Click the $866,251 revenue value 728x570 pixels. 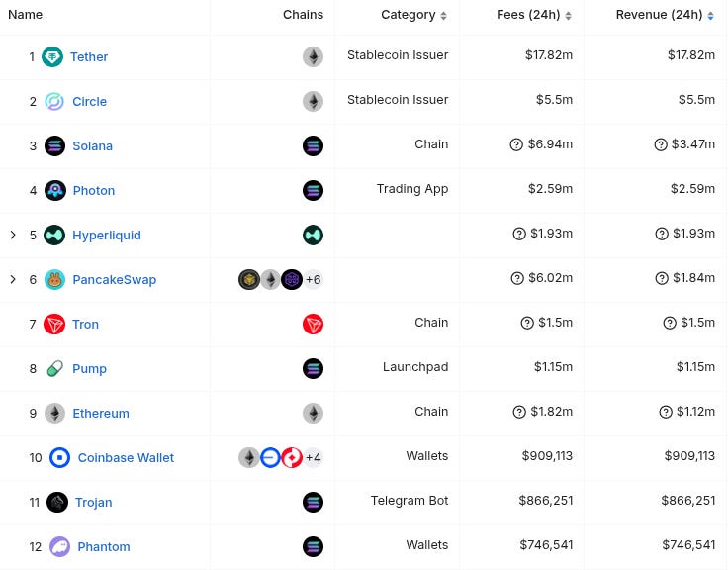point(688,501)
